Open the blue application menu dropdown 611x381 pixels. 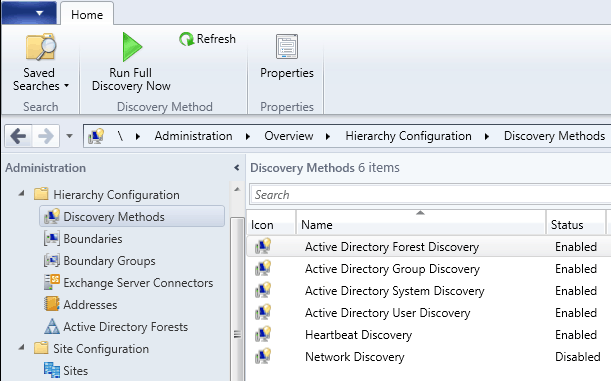pyautogui.click(x=29, y=13)
